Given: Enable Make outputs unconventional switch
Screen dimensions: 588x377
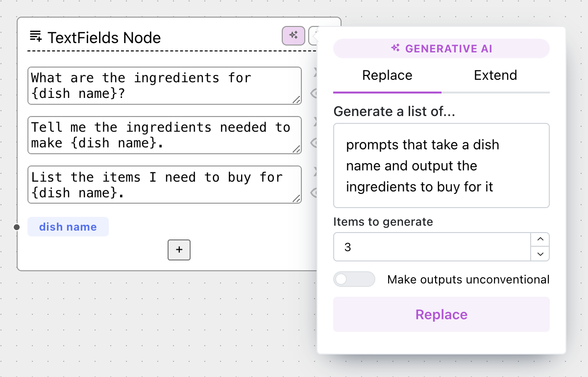Looking at the screenshot, I should point(354,279).
